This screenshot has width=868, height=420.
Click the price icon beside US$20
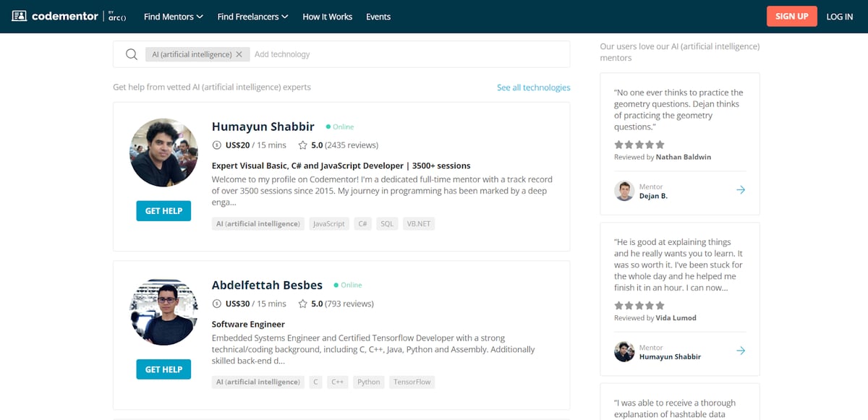tap(216, 145)
